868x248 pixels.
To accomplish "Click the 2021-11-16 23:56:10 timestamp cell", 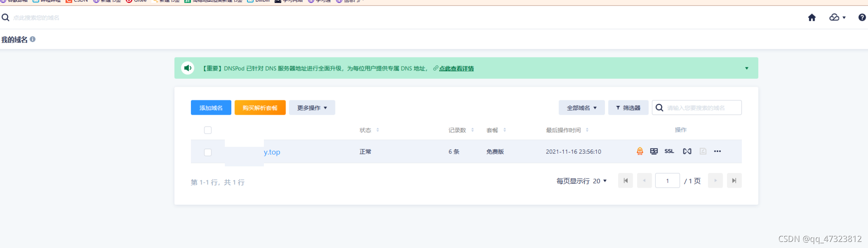I will click(573, 152).
